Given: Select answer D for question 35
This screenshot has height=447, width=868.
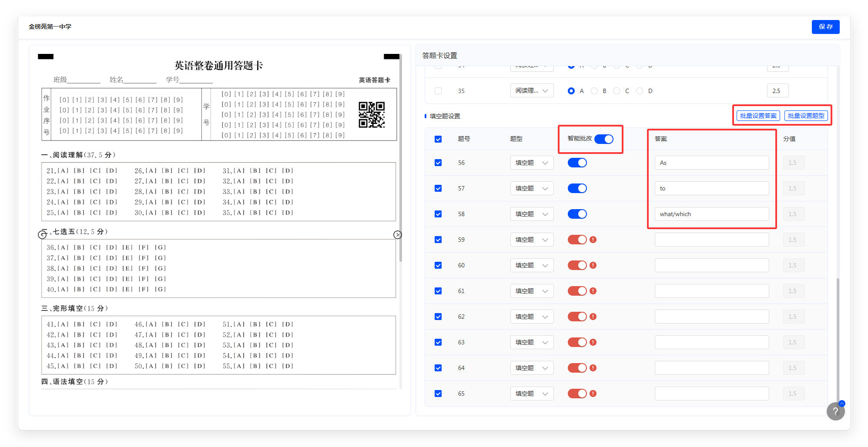Looking at the screenshot, I should 640,91.
